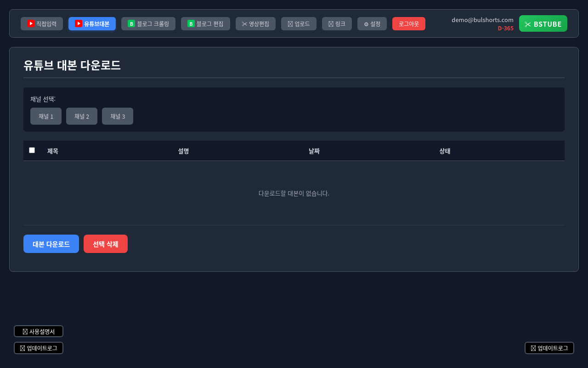Open the 사용설명서 manual link
The height and width of the screenshot is (368, 588).
pyautogui.click(x=39, y=331)
